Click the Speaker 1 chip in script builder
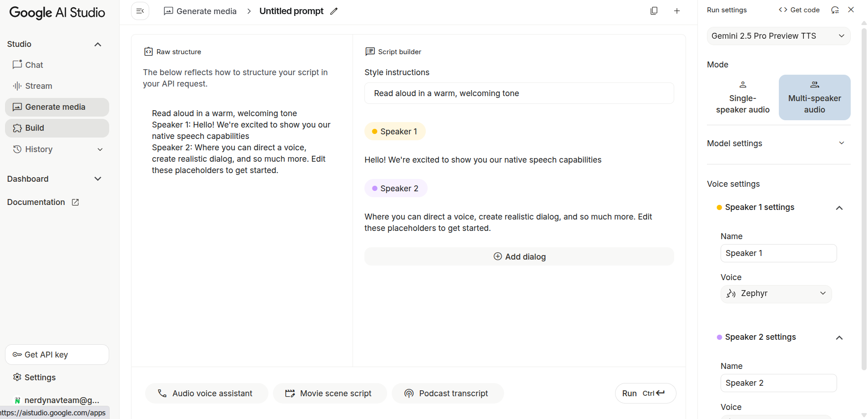Viewport: 868px width, 419px height. pos(395,131)
